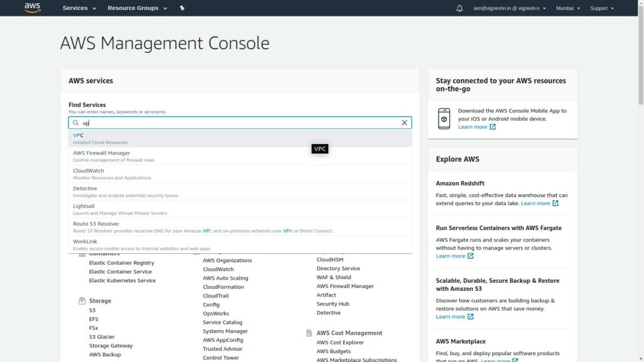Open the Mumbai region selector

568,8
